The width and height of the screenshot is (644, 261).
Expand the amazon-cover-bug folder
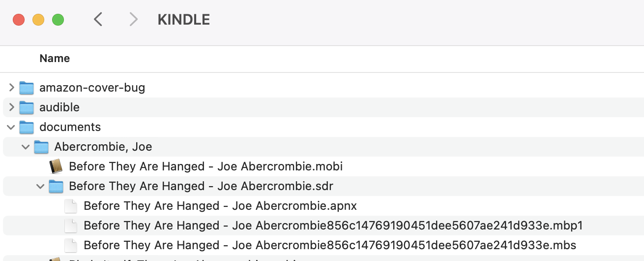tap(12, 88)
